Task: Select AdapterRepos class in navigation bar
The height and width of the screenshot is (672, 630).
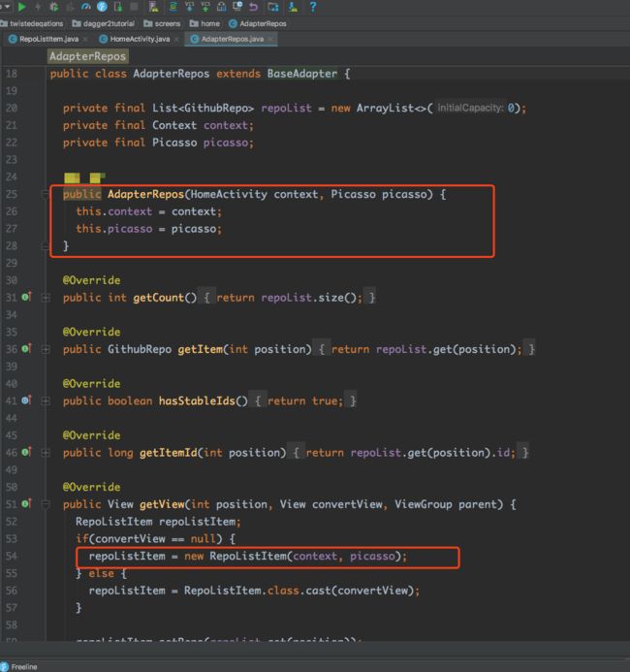Action: 258,23
